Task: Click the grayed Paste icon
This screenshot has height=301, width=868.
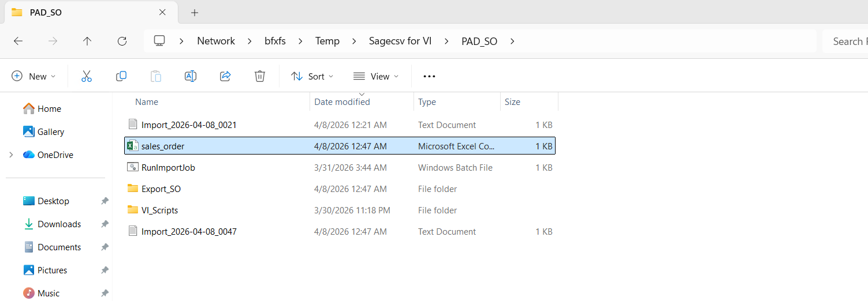Action: tap(156, 76)
